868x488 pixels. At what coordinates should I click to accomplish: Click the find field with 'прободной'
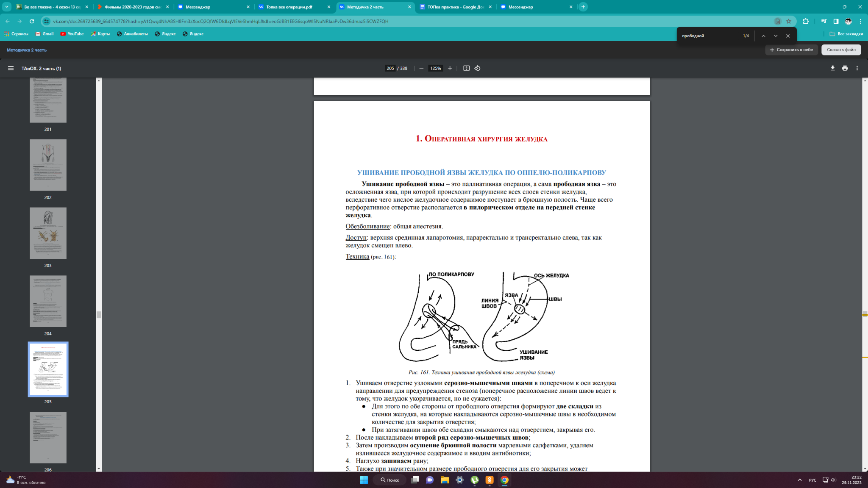coord(709,36)
